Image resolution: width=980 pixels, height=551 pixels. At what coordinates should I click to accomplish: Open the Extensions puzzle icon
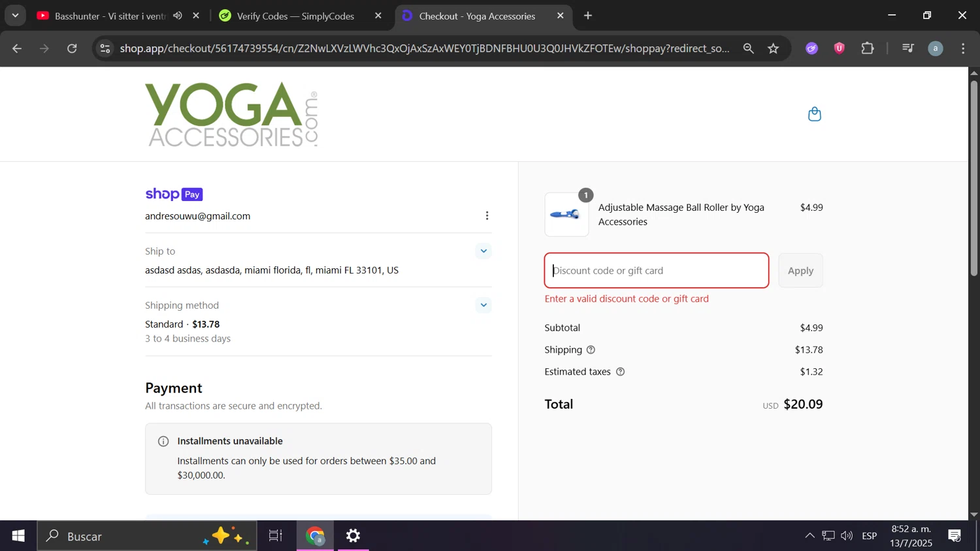pyautogui.click(x=868, y=48)
